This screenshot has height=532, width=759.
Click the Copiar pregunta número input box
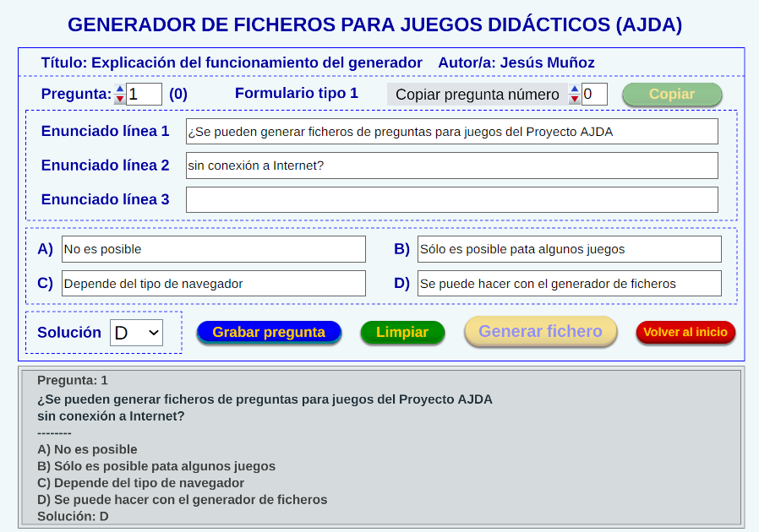coord(594,94)
